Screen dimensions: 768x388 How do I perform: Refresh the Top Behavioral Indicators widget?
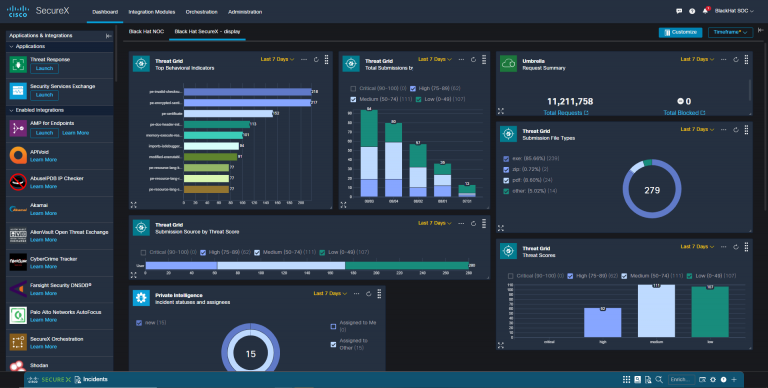pyautogui.click(x=316, y=59)
